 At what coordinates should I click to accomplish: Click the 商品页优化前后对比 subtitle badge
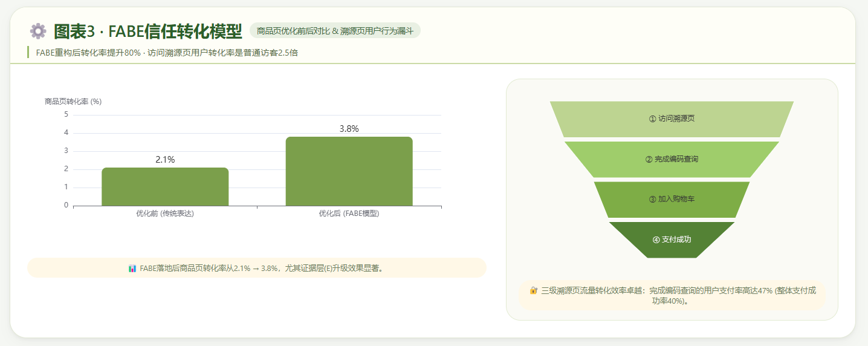[335, 31]
